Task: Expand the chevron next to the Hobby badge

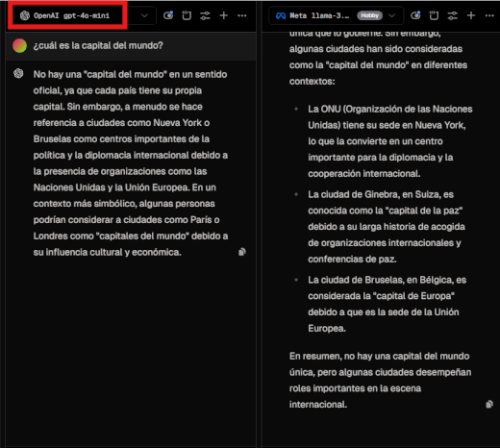Action: tap(391, 15)
